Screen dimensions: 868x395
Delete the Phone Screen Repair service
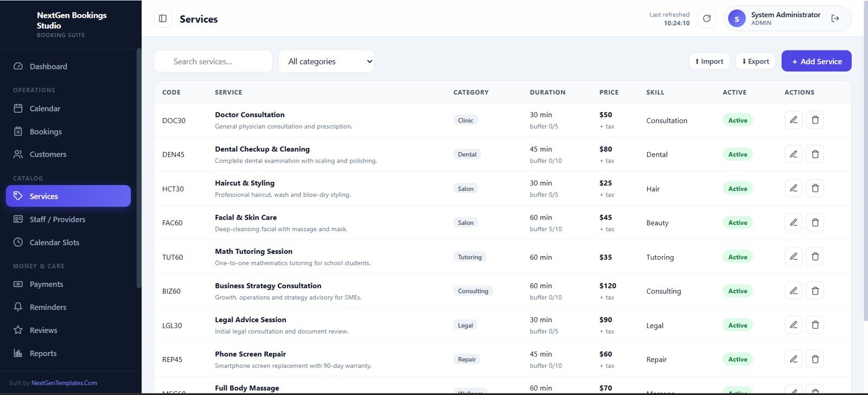[x=815, y=359]
